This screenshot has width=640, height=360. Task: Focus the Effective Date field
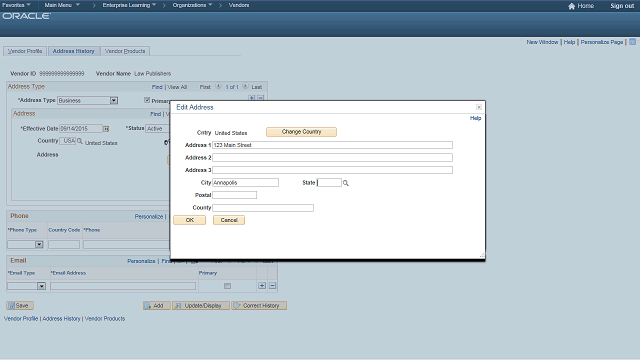[x=81, y=129]
